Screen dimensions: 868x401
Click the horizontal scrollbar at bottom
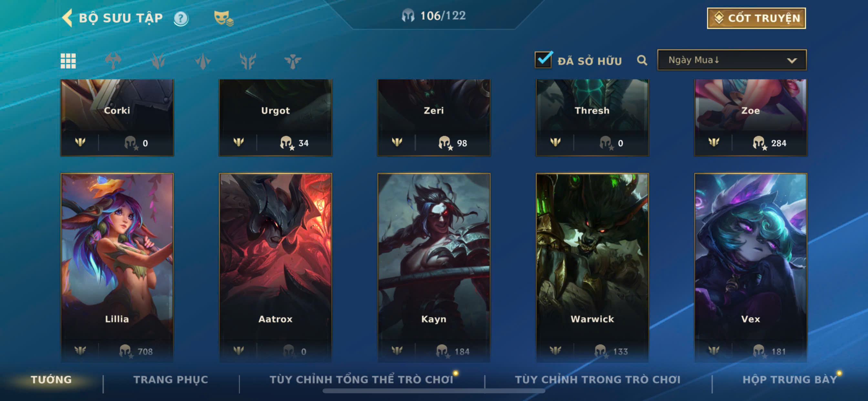click(434, 391)
